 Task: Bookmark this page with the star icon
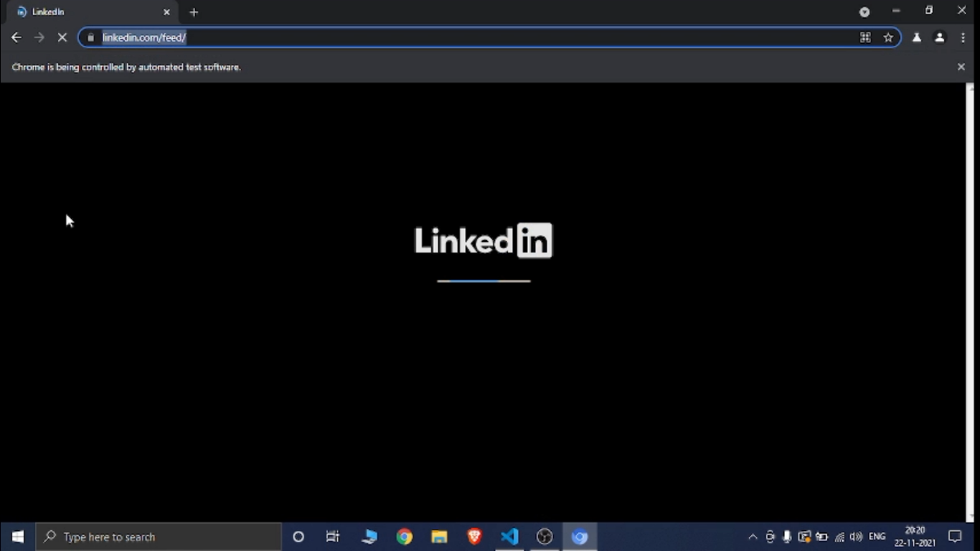tap(888, 37)
